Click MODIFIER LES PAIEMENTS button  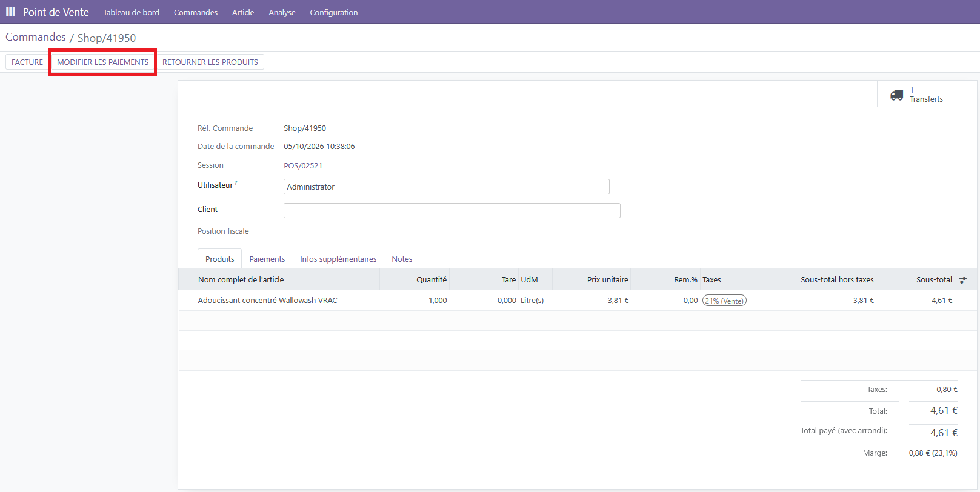[102, 62]
